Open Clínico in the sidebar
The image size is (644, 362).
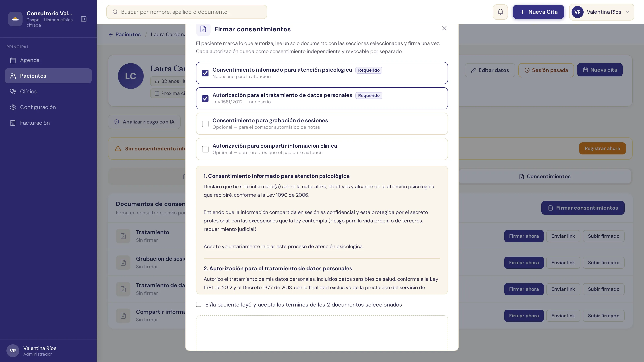pyautogui.click(x=48, y=92)
